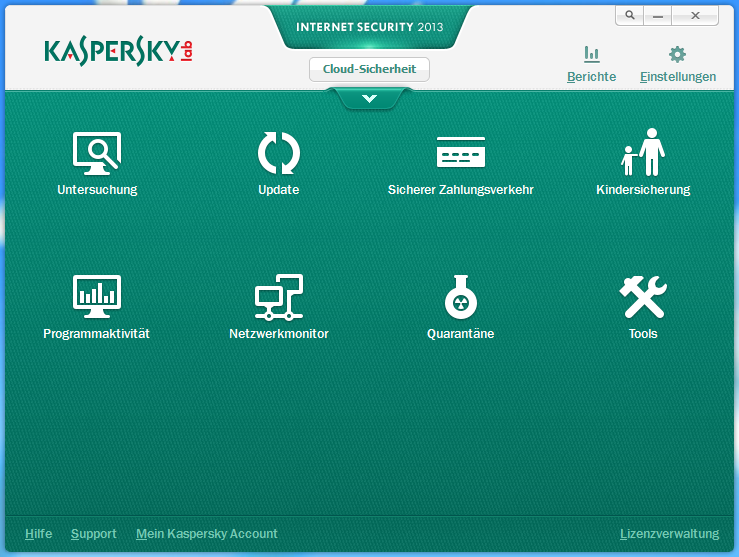Open the Netzwerkmonitor network computers icon
The height and width of the screenshot is (557, 739).
tap(279, 297)
